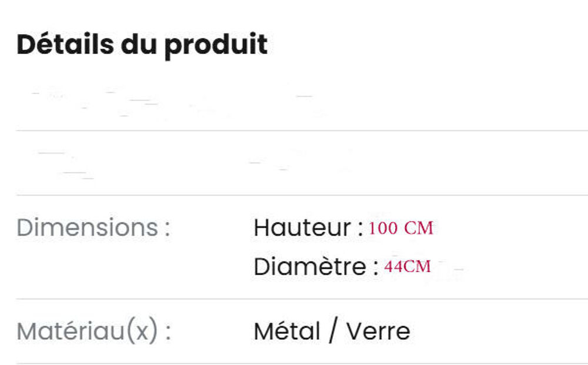Click the slash between Métal and Verre
This screenshot has height=365, width=588.
point(333,330)
